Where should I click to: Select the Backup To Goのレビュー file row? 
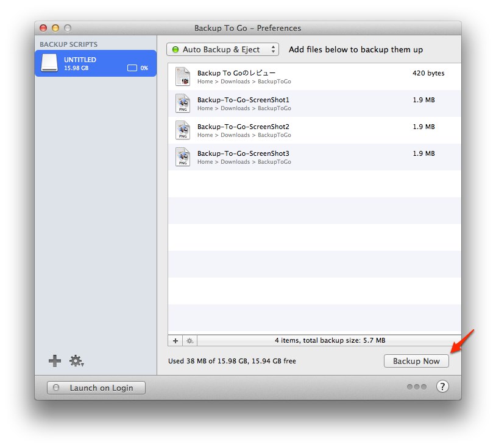click(x=314, y=77)
